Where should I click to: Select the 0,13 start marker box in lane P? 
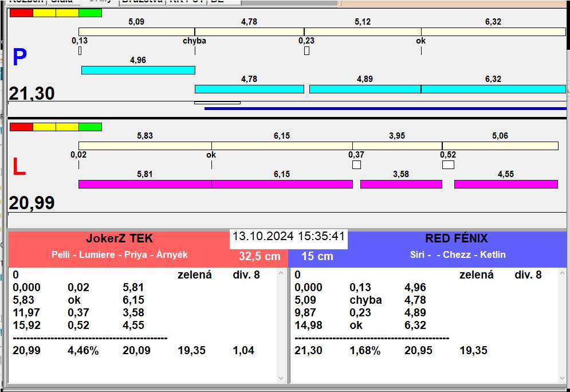pyautogui.click(x=80, y=51)
